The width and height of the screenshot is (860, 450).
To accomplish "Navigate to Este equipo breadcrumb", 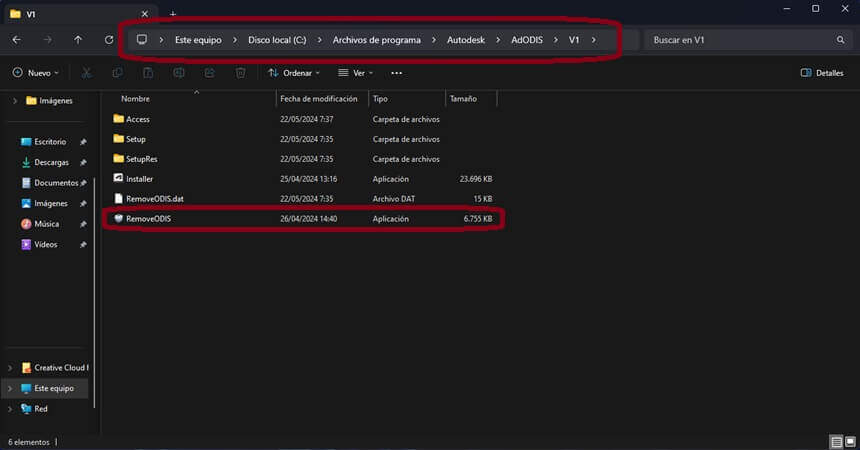I will pos(198,40).
